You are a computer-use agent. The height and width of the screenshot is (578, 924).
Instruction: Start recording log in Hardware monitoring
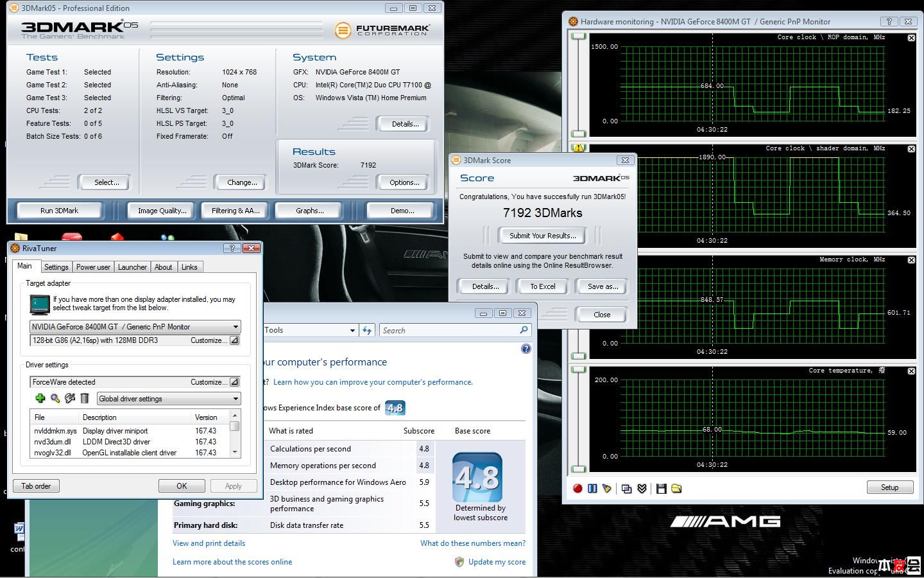tap(577, 489)
